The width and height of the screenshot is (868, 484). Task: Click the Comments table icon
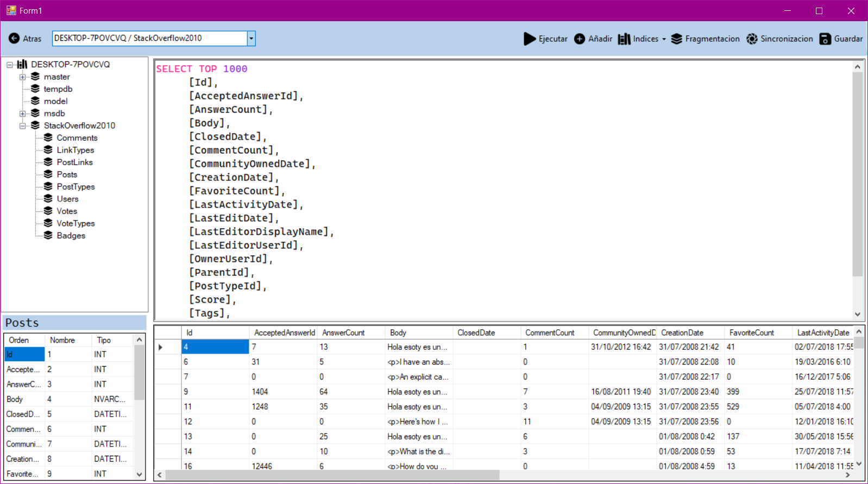pyautogui.click(x=48, y=137)
